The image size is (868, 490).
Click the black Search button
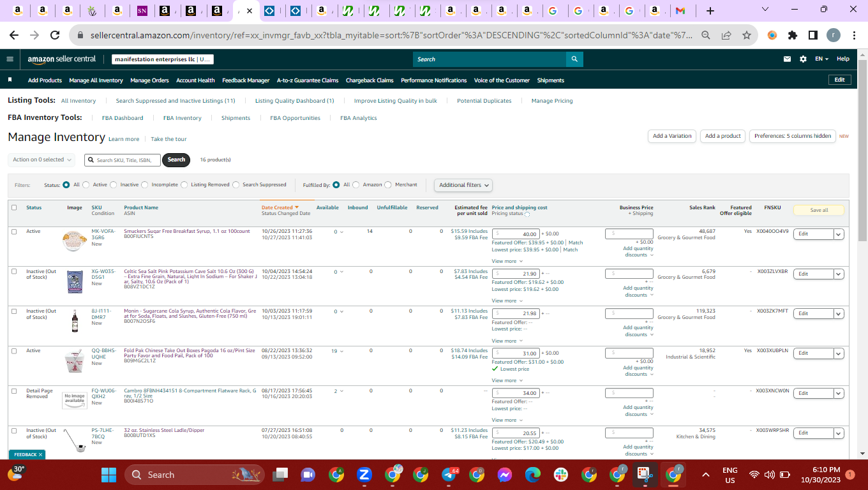tap(176, 160)
